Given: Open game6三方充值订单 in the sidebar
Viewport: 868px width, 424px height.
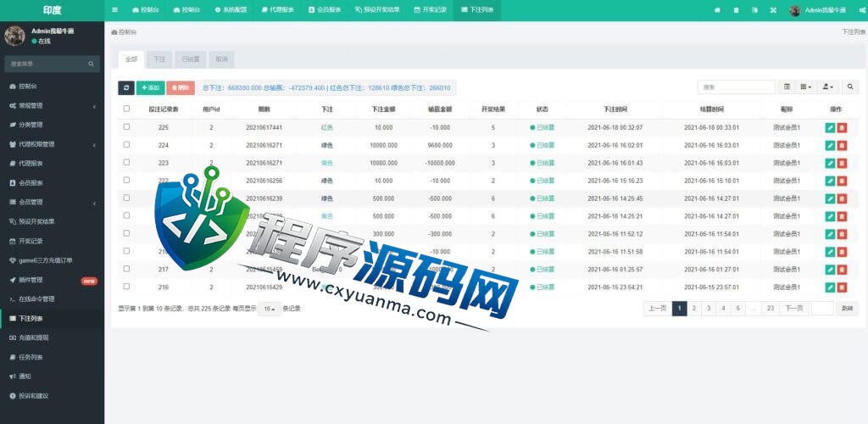Looking at the screenshot, I should [x=52, y=260].
